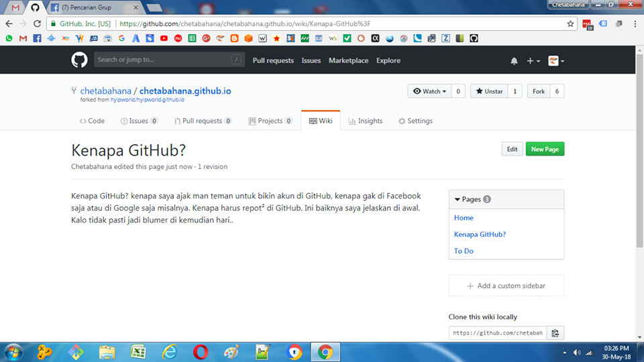The width and height of the screenshot is (644, 362).
Task: Reload the page with refresh icon
Action: coord(38,24)
